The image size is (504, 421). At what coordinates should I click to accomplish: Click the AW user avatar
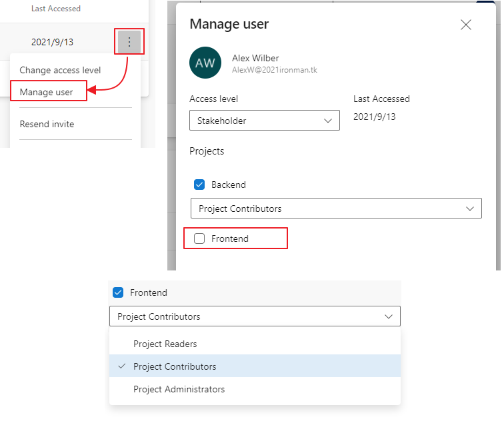(205, 63)
